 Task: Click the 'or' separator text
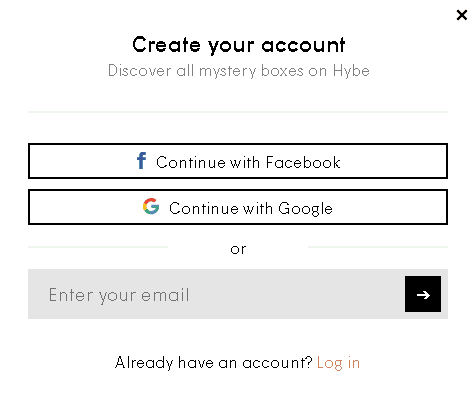click(238, 249)
